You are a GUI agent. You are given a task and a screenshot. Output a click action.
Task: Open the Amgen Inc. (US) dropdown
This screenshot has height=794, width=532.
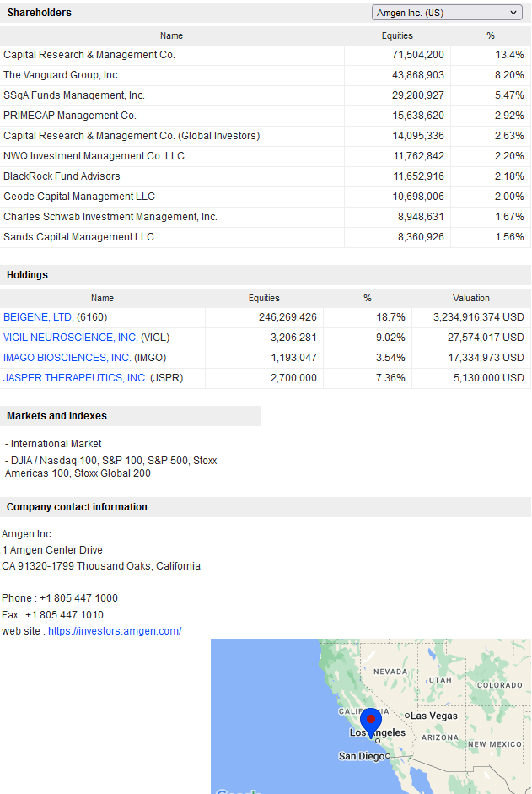click(x=447, y=13)
